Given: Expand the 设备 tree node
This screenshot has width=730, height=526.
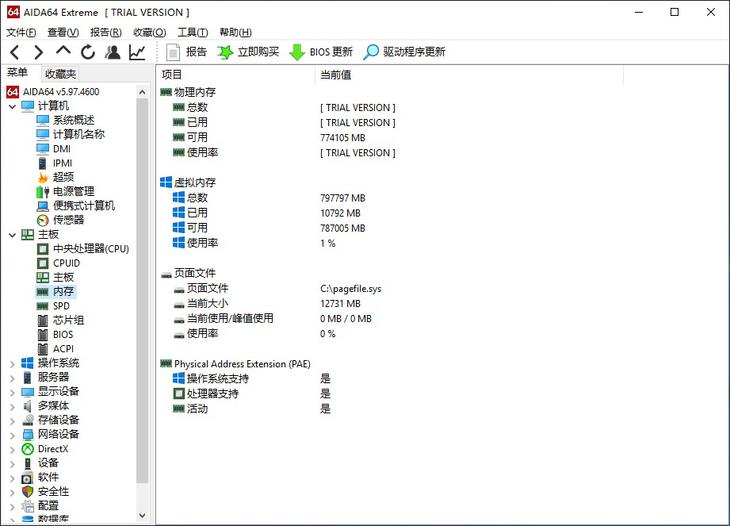Looking at the screenshot, I should tap(12, 464).
